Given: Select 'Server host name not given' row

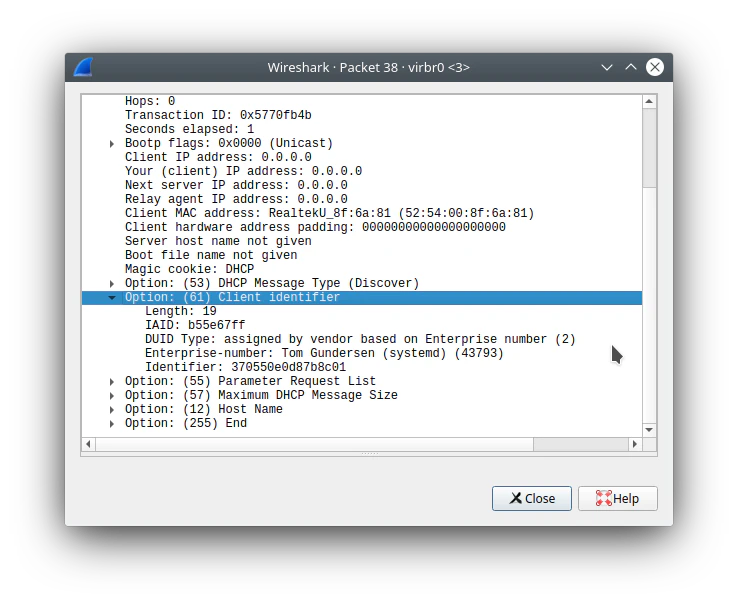Looking at the screenshot, I should pos(362,241).
